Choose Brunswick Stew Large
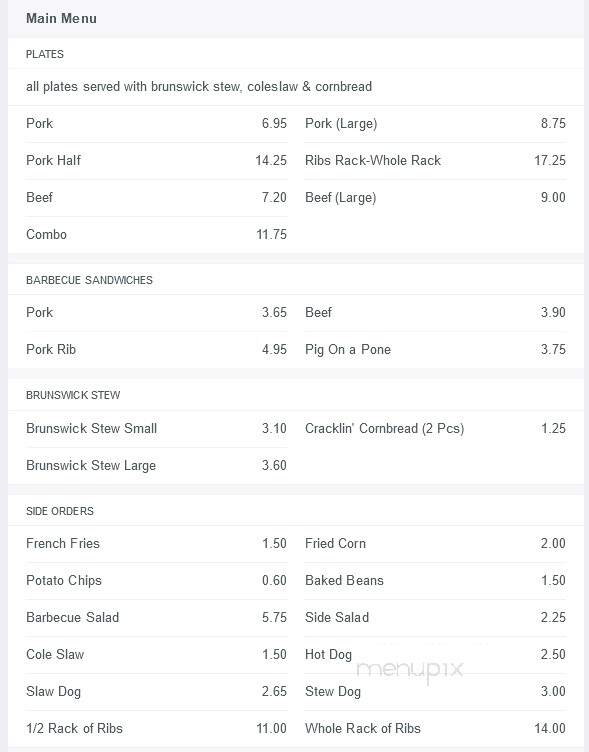This screenshot has height=752, width=589. 156,466
